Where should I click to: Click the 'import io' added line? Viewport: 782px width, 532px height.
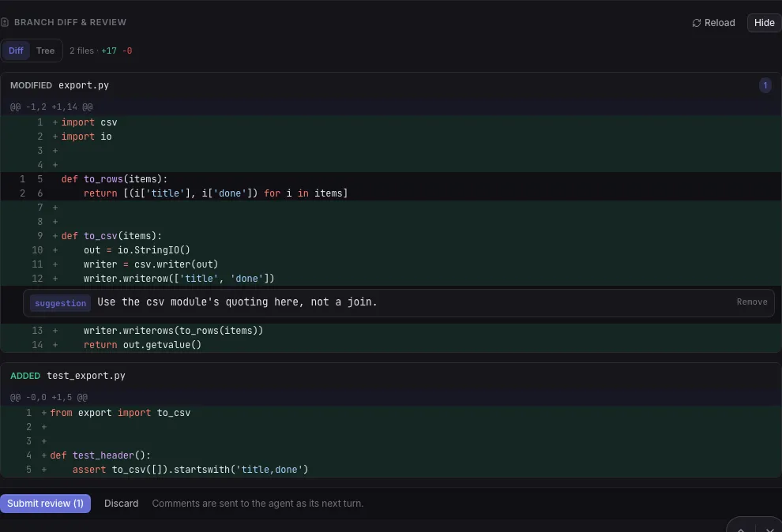391,137
